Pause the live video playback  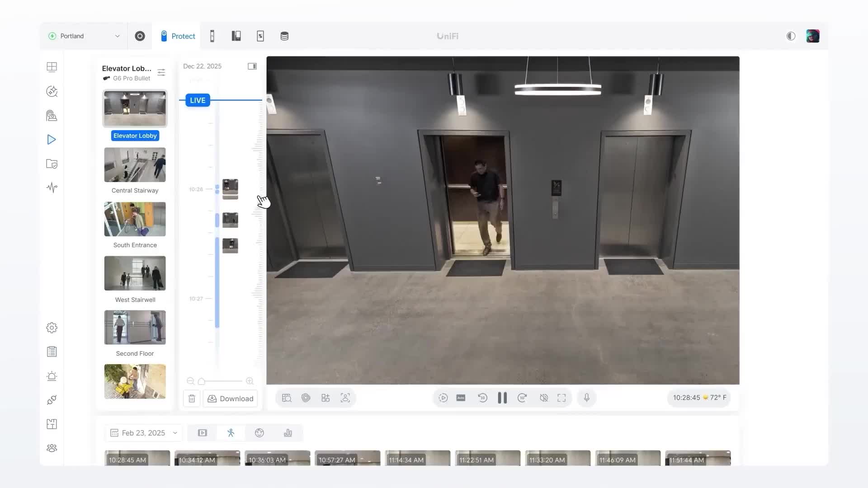click(x=502, y=398)
